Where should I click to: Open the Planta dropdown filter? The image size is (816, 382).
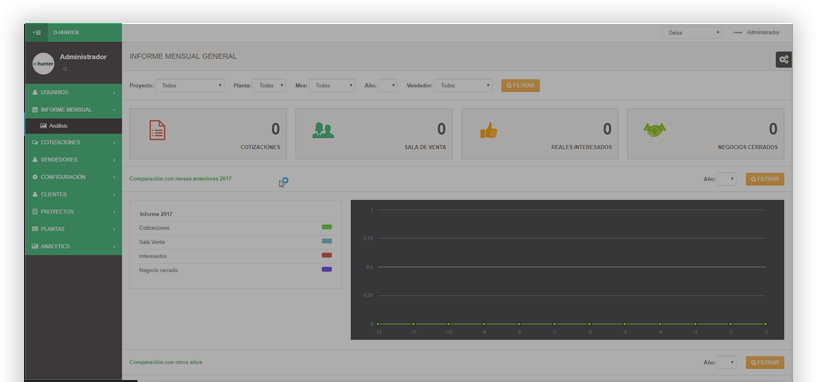pos(269,85)
